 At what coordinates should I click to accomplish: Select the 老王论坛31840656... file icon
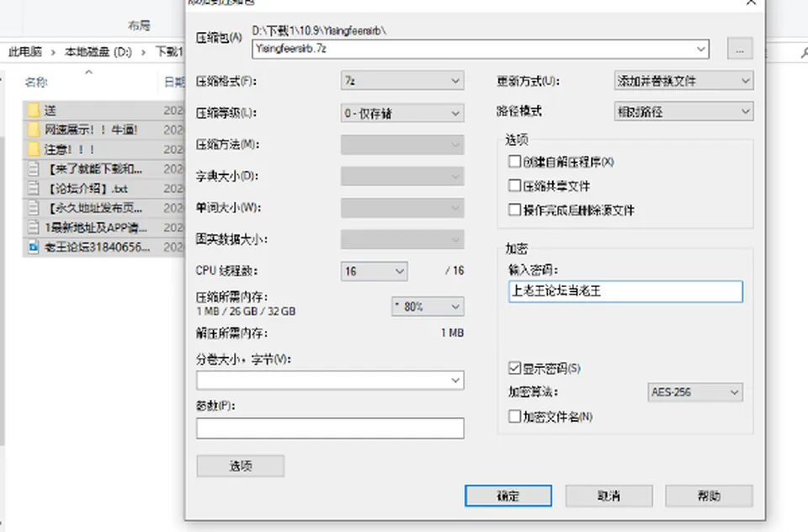(x=34, y=247)
